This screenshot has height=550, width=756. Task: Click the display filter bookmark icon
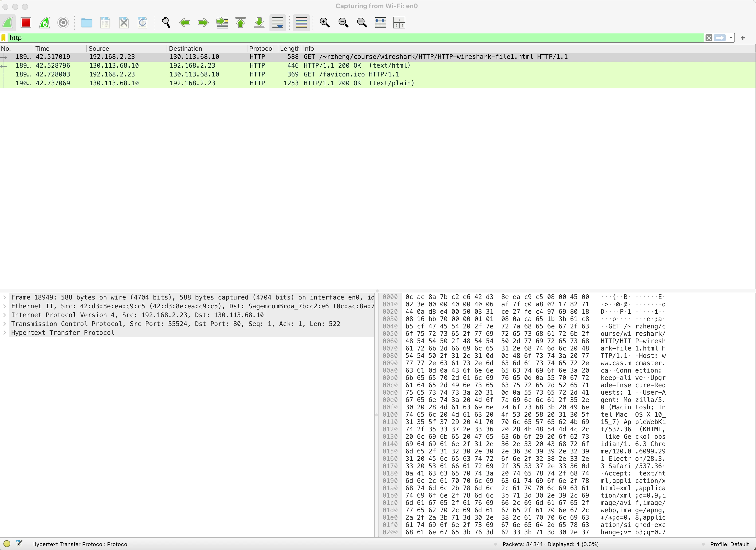4,38
